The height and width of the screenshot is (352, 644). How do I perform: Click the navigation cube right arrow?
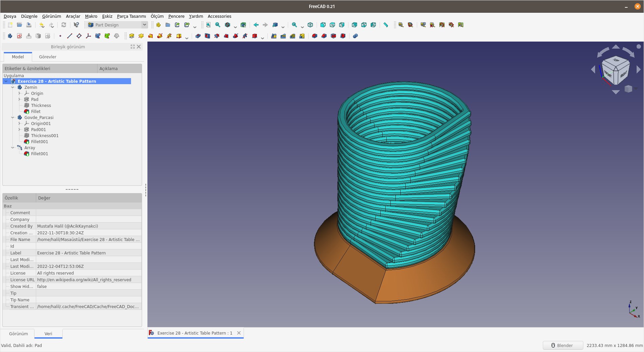coord(638,69)
